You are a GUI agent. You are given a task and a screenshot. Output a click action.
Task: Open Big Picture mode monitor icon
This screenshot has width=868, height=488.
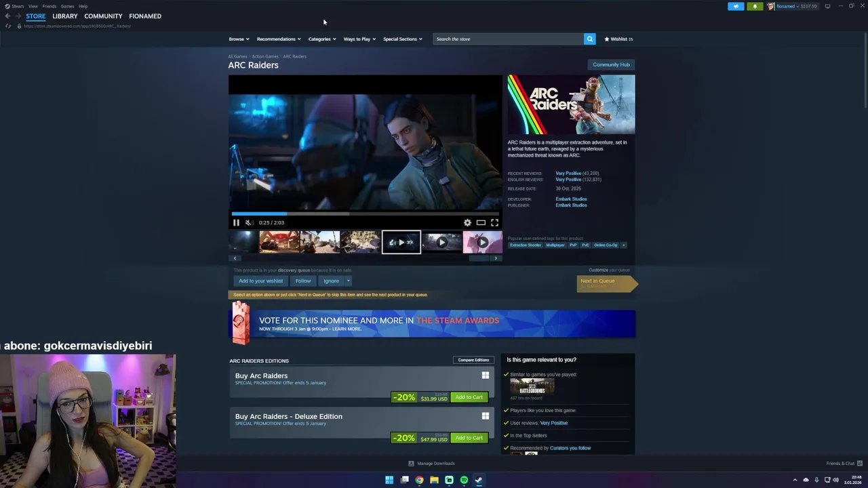827,6
